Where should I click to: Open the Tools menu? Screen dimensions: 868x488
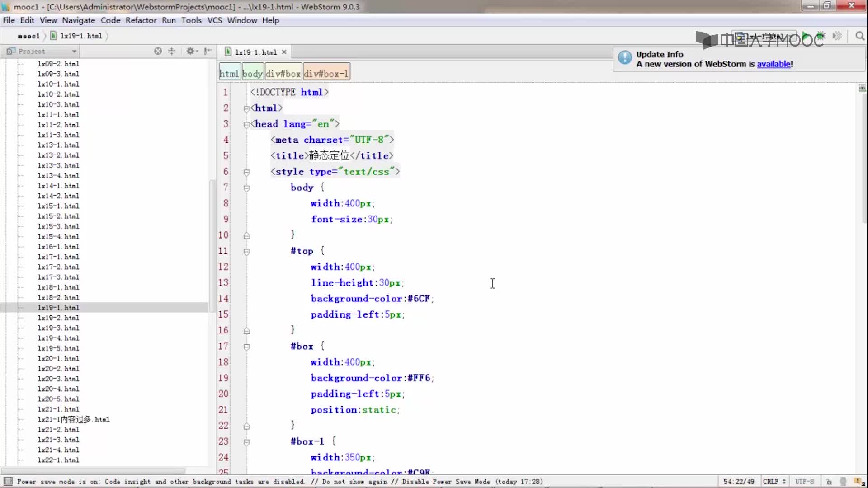click(192, 20)
